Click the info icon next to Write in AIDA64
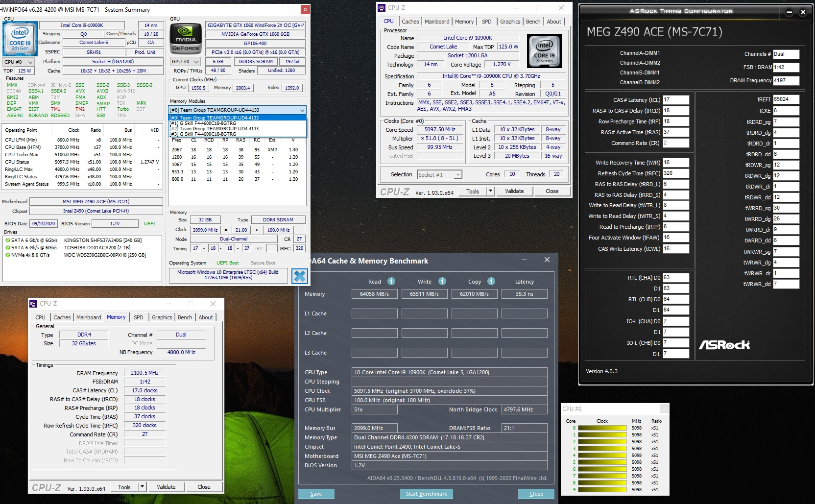Image resolution: width=815 pixels, height=504 pixels. pyautogui.click(x=442, y=281)
